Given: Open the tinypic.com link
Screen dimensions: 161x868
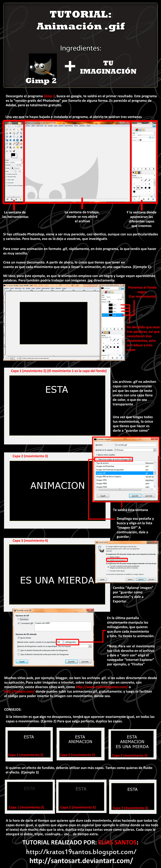Looking at the screenshot, I should [20, 691].
